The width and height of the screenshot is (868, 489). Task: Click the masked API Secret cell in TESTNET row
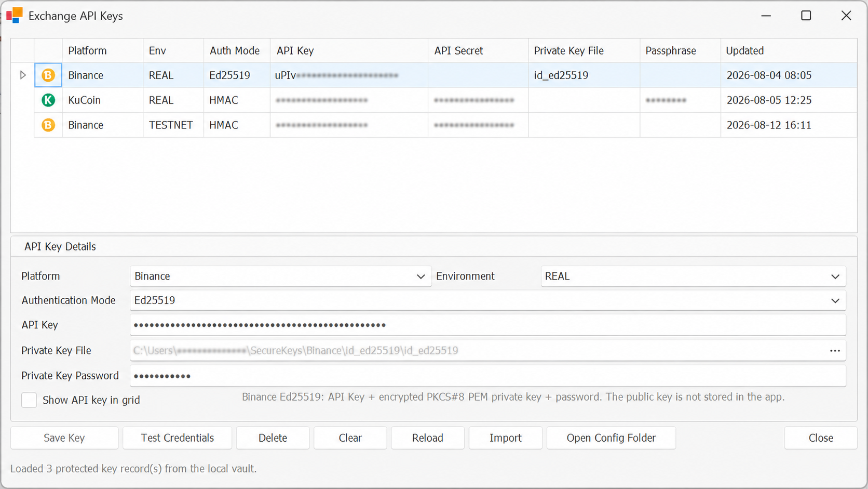coord(478,125)
